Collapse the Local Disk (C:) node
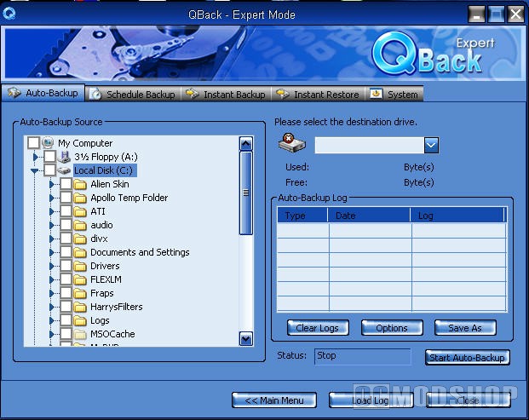Viewport: 529px width, 420px height. point(34,171)
